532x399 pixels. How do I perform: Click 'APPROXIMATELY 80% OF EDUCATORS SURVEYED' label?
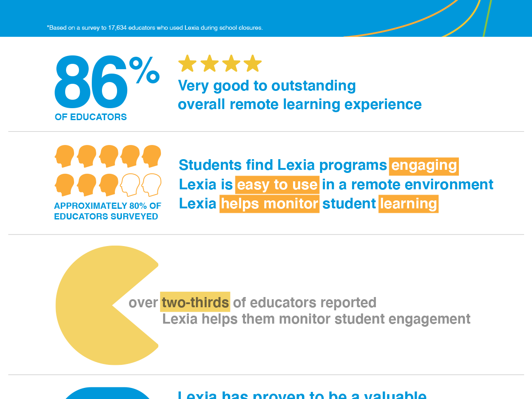point(107,211)
